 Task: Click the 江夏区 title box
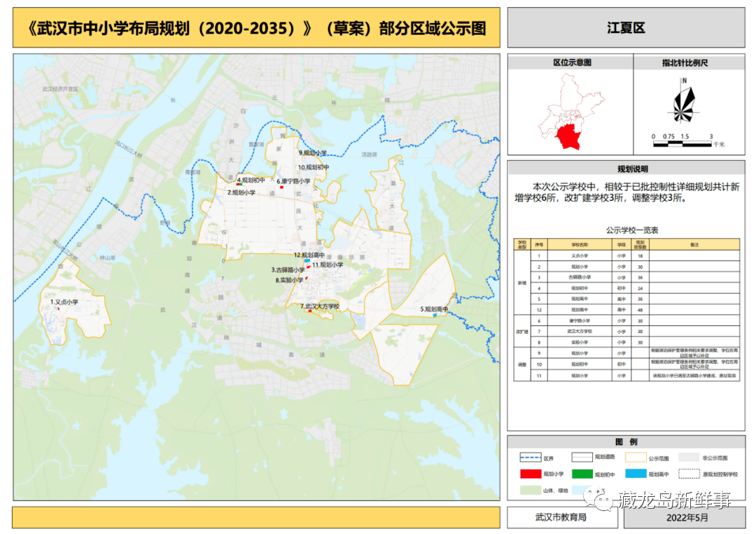625,29
